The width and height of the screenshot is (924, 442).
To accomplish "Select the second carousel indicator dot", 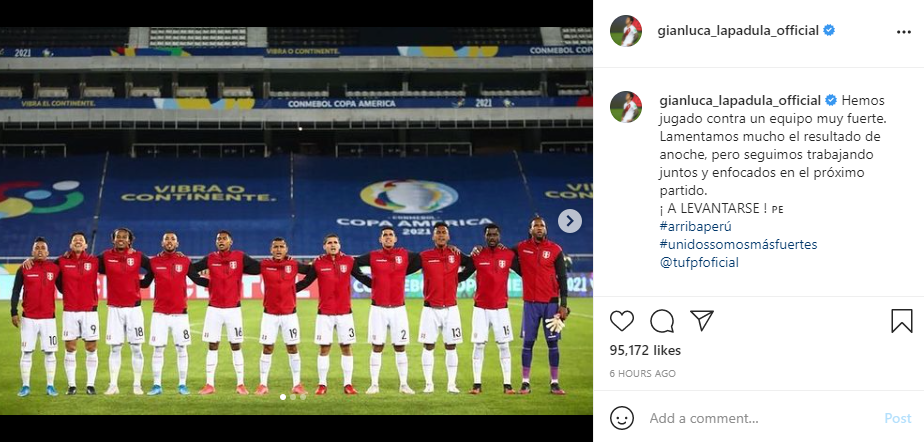I will [x=293, y=397].
